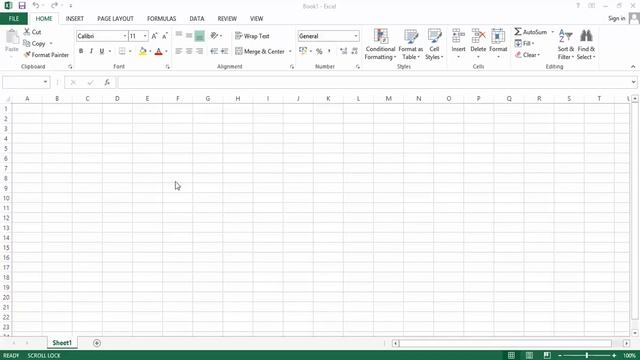Open Format as Table
The height and width of the screenshot is (360, 640).
(x=411, y=44)
